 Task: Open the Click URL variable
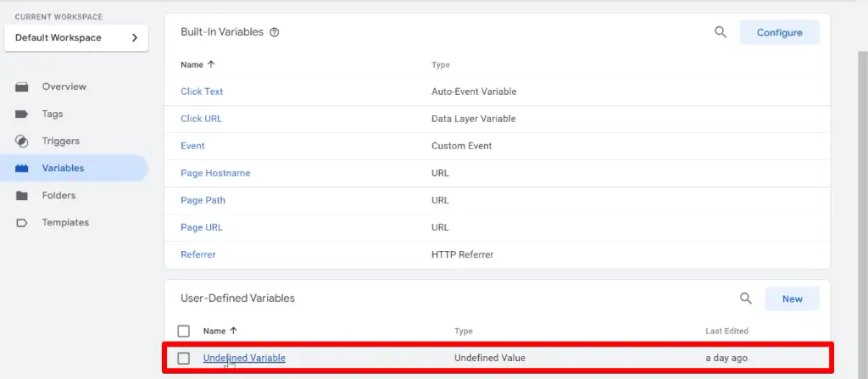(x=201, y=119)
